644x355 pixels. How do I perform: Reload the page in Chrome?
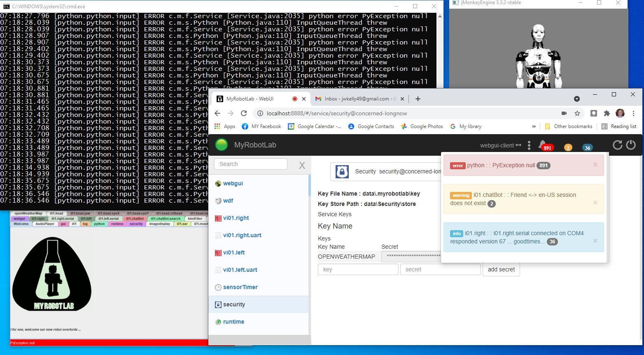[244, 113]
